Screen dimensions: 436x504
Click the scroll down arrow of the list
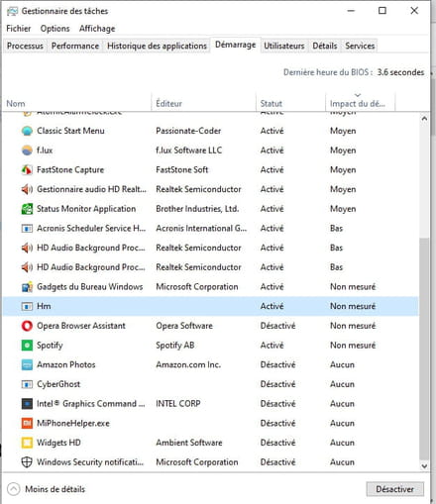coord(424,466)
